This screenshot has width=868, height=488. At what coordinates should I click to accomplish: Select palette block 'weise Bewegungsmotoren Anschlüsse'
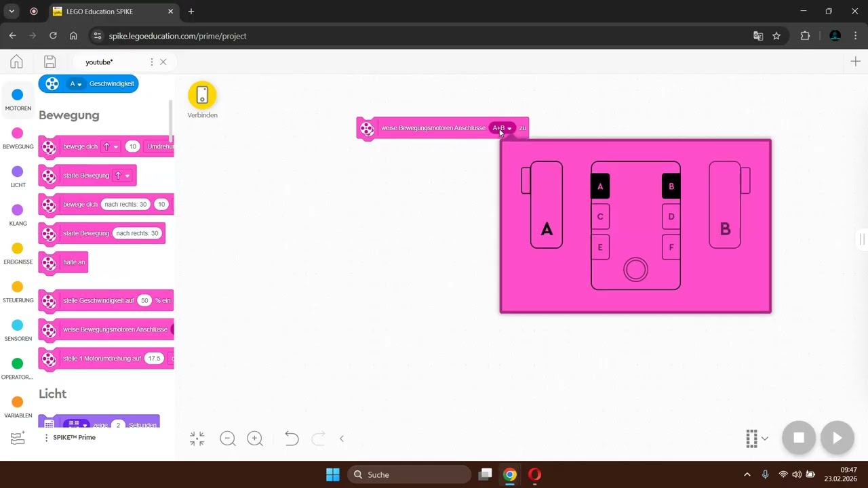106,329
